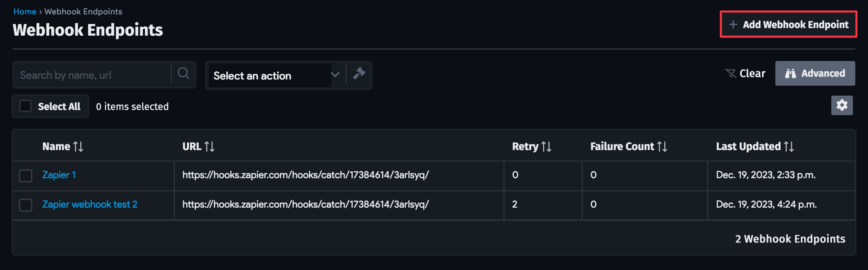Open the Zapier 1 endpoint link
Image resolution: width=868 pixels, height=270 pixels.
pyautogui.click(x=59, y=175)
